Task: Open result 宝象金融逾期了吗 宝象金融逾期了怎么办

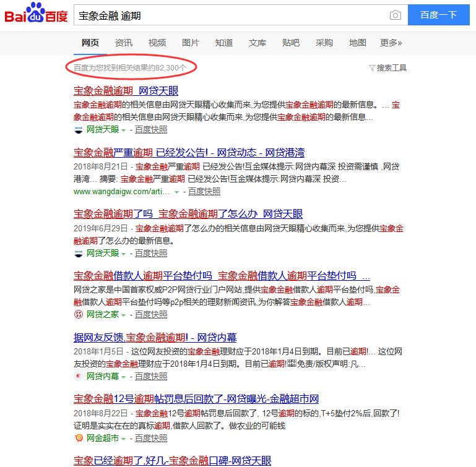Action: click(x=188, y=214)
